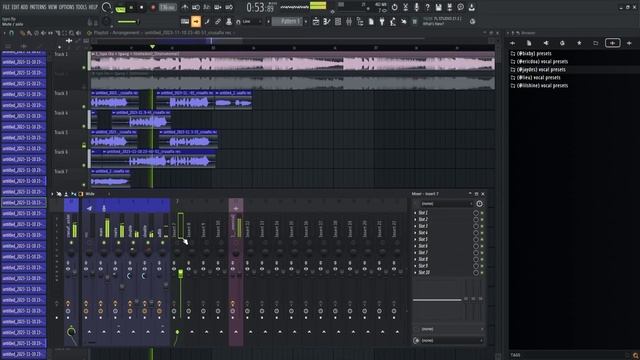Select the highlighted draw tool in the toolbar
Image resolution: width=640 pixels, height=360 pixels.
point(196,22)
